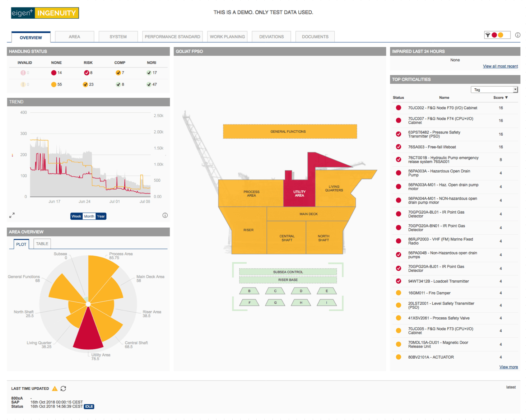Screen dimensions: 526x420
Task: Click the View more link
Action: [x=508, y=367]
